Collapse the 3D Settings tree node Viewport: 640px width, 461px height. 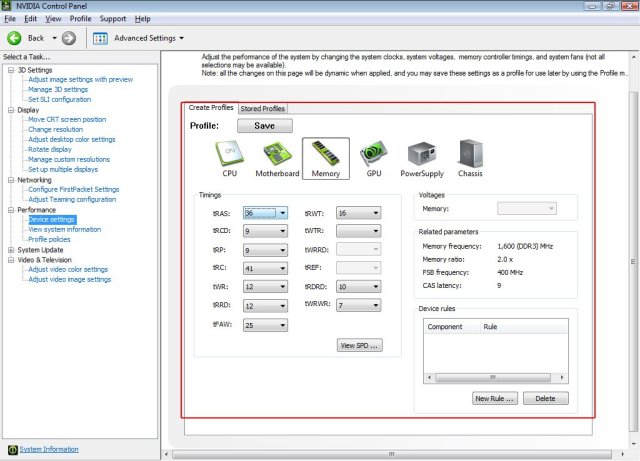pos(11,70)
